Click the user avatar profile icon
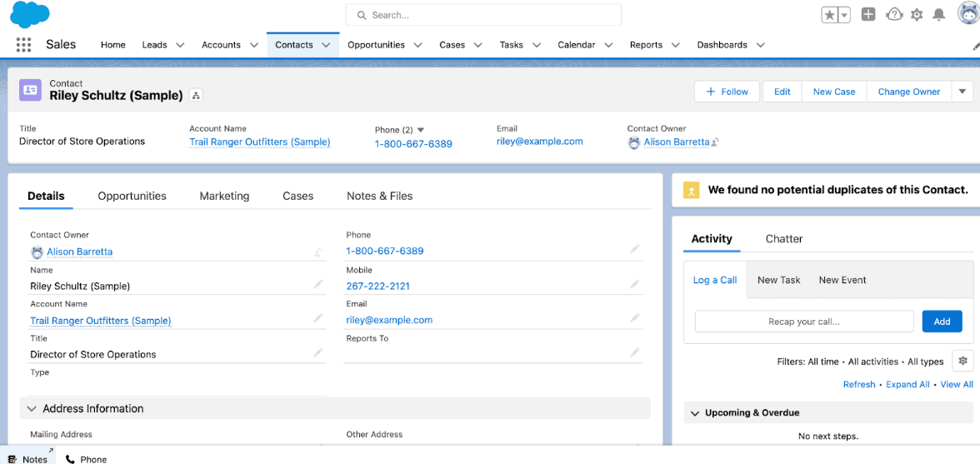 coord(967,14)
